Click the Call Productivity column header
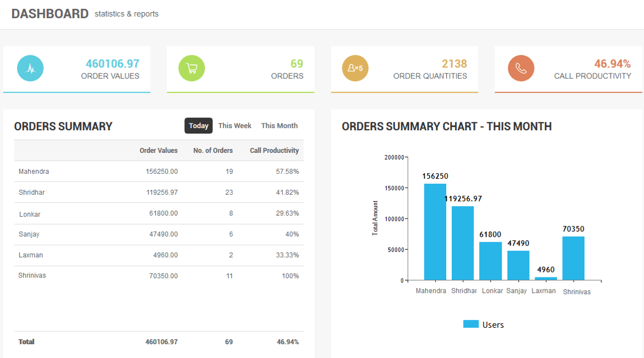Viewport: 644px width, 358px height. (275, 151)
